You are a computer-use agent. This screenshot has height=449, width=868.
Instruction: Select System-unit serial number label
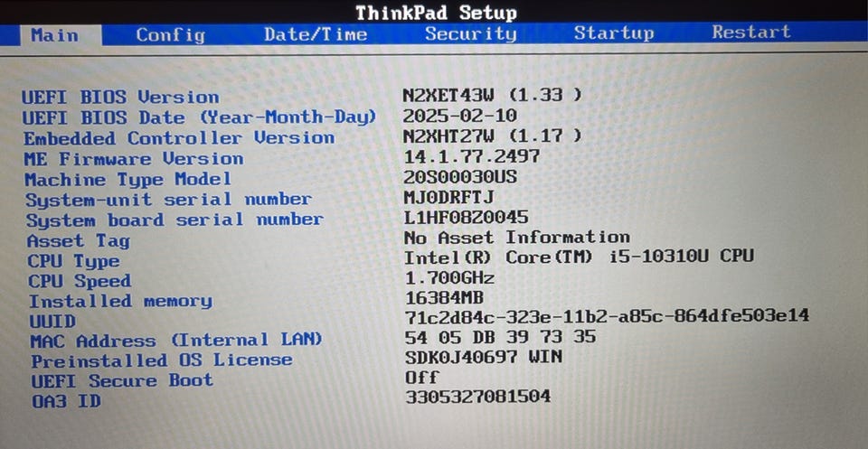click(x=168, y=200)
